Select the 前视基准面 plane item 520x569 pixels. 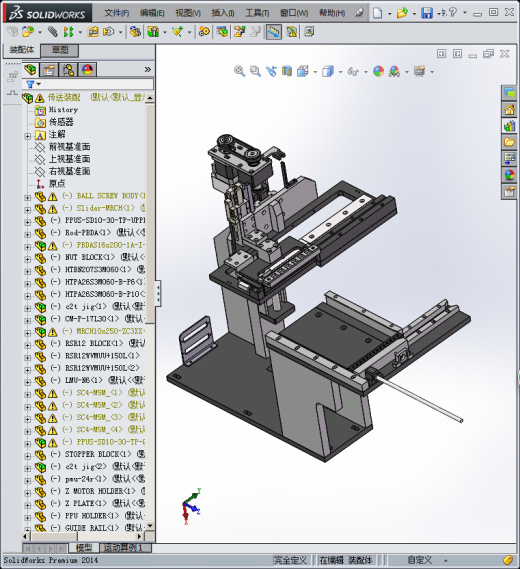click(69, 147)
